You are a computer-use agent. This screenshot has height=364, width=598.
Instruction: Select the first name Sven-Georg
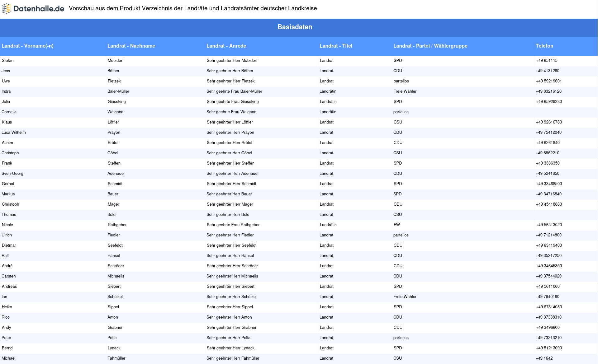click(12, 174)
